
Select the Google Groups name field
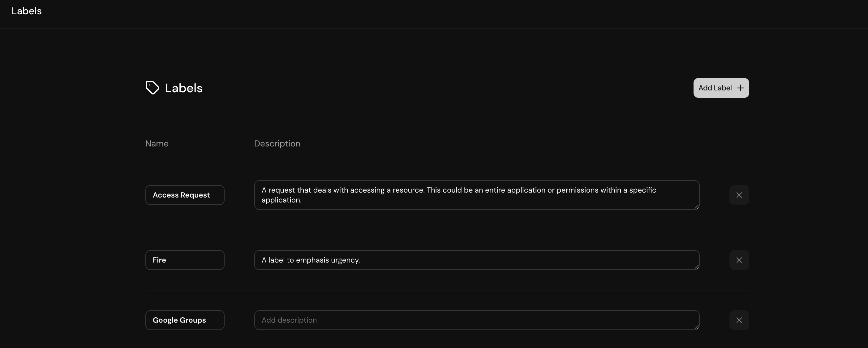(x=185, y=320)
